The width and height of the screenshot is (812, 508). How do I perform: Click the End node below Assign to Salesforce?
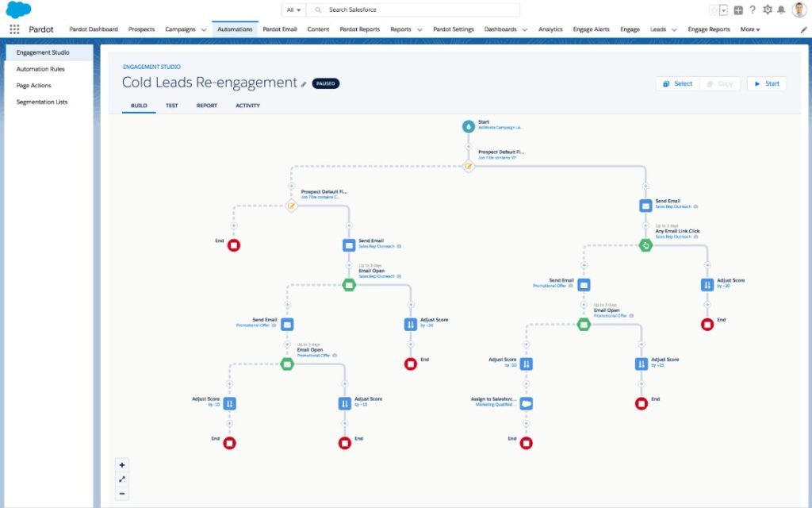coord(527,443)
